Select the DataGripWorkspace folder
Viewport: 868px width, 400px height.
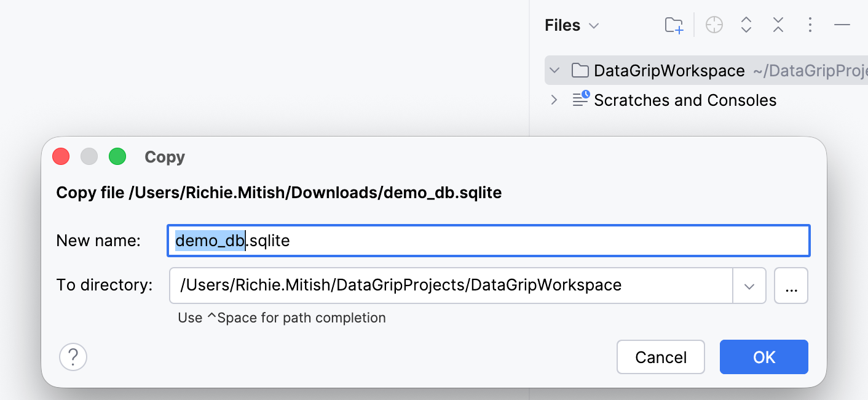[706, 71]
